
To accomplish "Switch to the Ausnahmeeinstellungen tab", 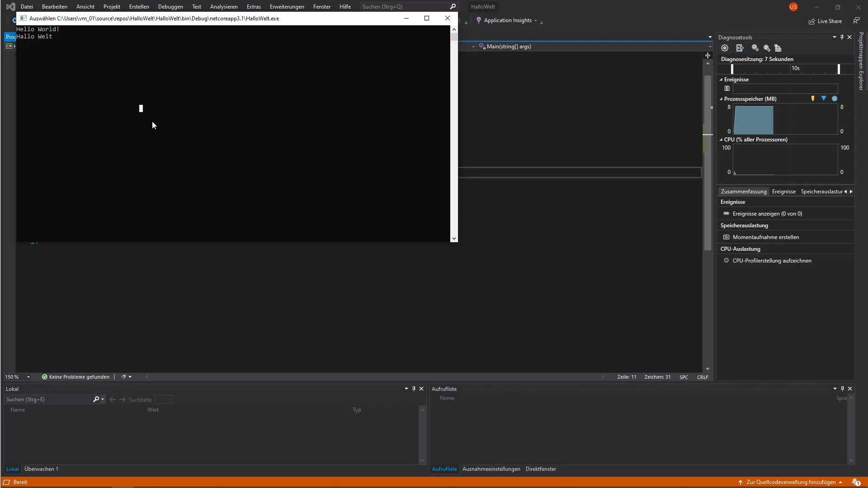I will pyautogui.click(x=491, y=469).
